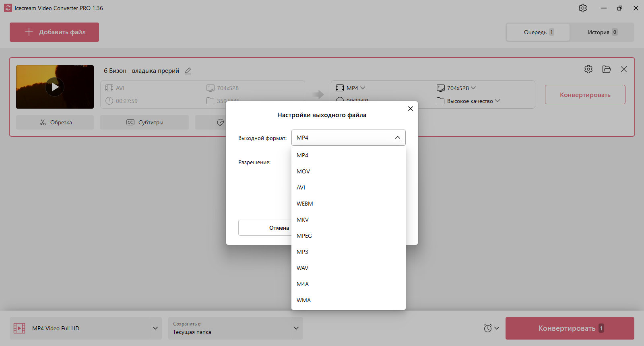Switch to the История tab
This screenshot has width=644, height=346.
click(x=602, y=32)
